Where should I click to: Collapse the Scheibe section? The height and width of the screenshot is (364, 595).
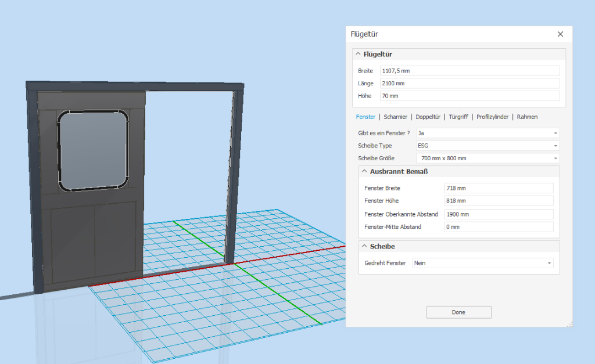coord(364,247)
